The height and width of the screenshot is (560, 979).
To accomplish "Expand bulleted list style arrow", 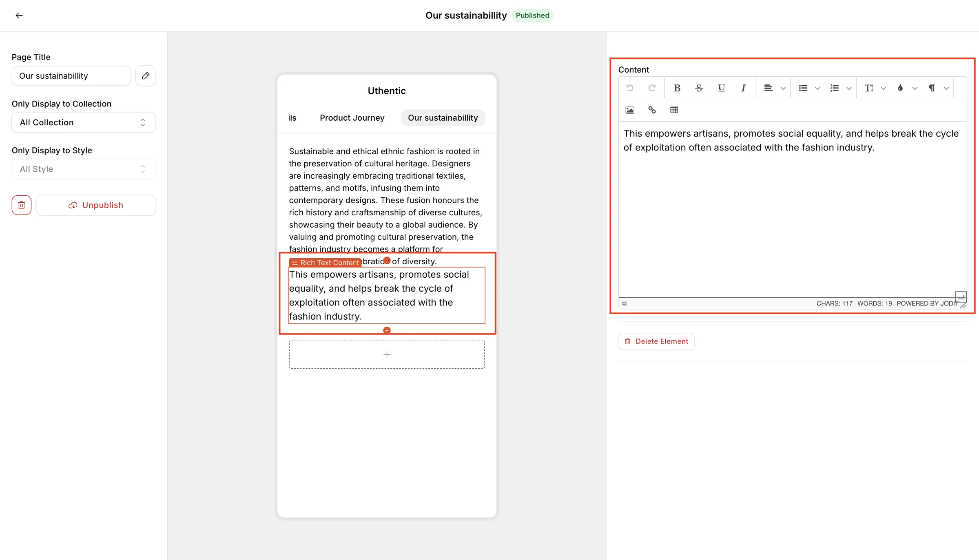I will [x=817, y=89].
